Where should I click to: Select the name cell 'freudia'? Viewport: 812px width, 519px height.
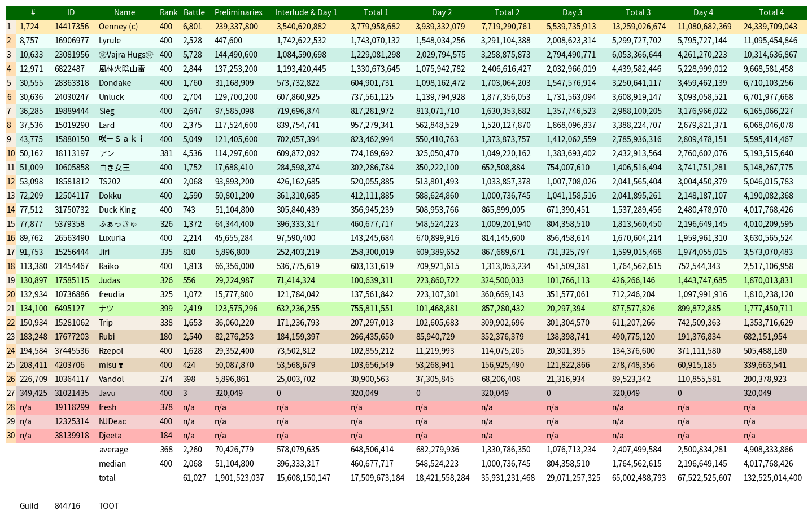[x=111, y=294]
